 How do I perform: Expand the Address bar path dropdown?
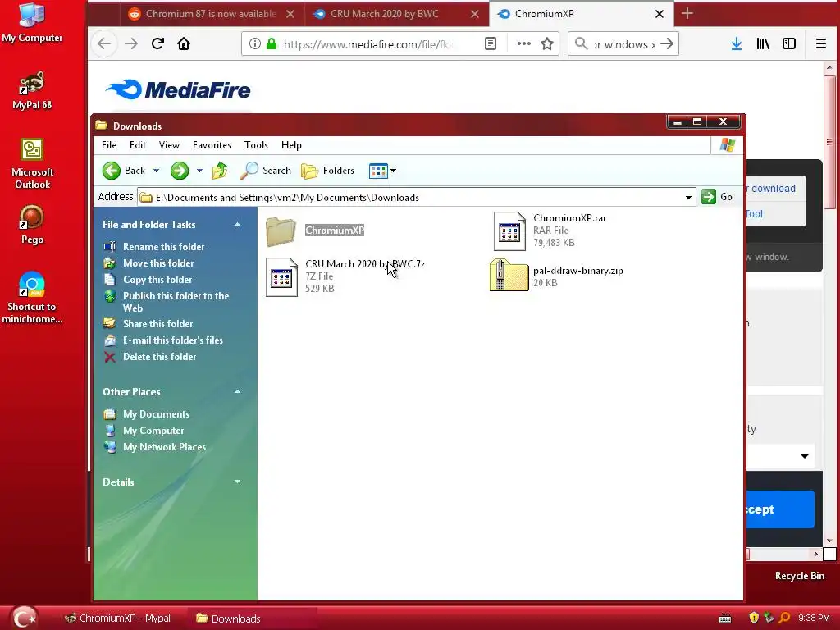(688, 198)
